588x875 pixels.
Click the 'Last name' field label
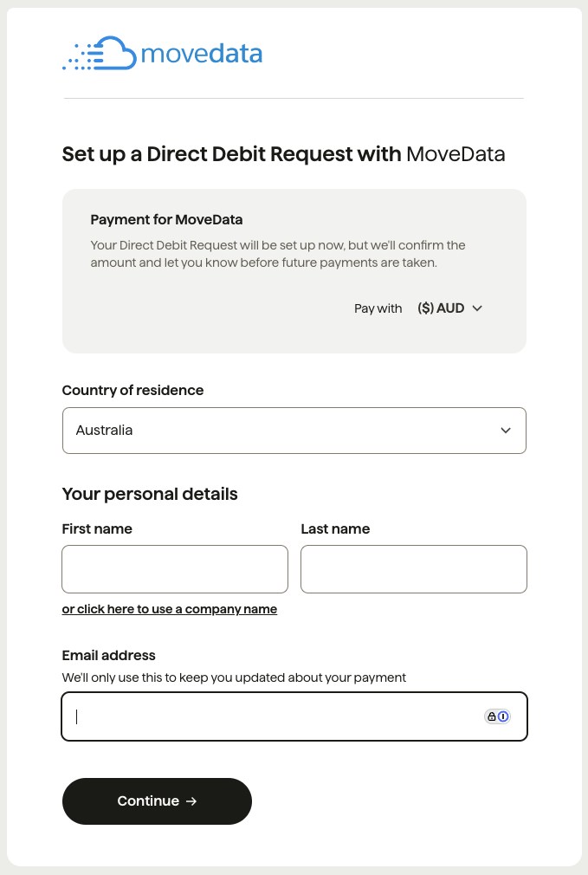point(335,528)
